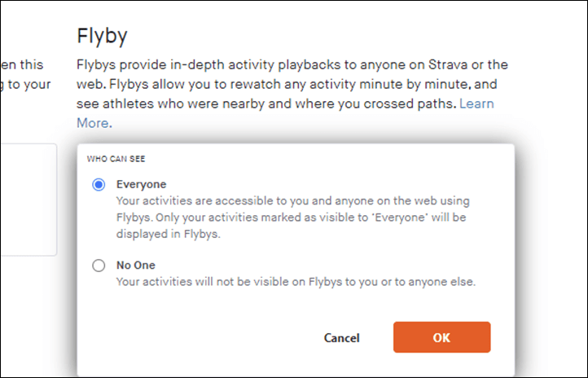
Task: Click the WHO CAN SEE header
Action: 116,159
